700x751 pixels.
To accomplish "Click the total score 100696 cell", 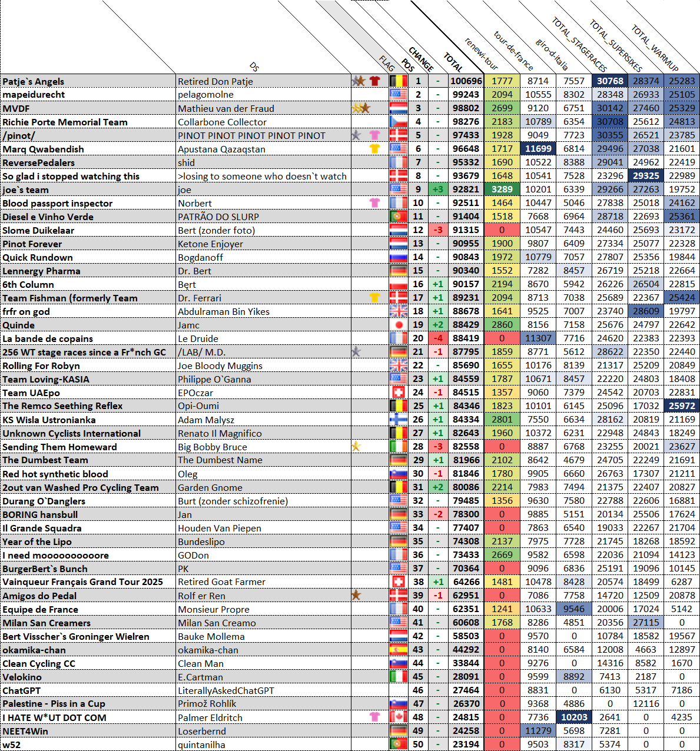I will pyautogui.click(x=466, y=81).
